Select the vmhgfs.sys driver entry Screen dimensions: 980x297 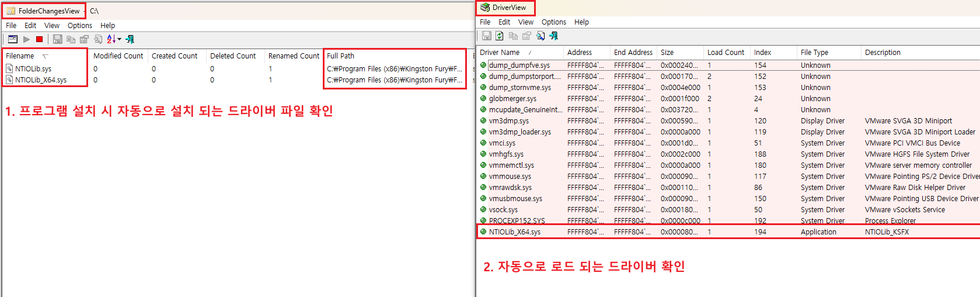point(506,154)
